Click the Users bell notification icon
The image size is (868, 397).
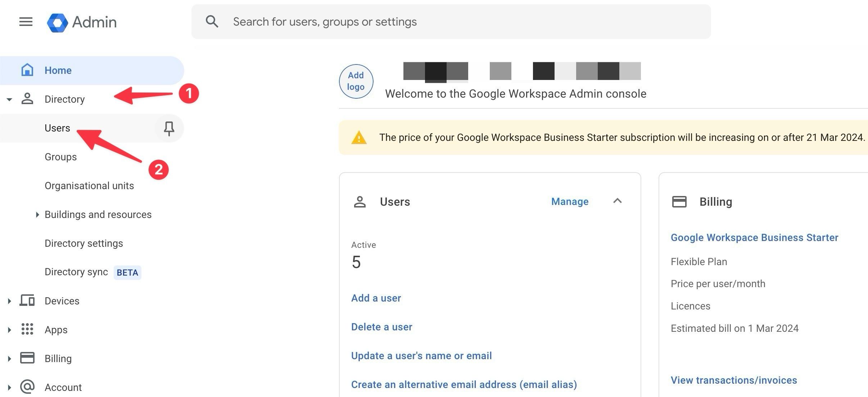pyautogui.click(x=169, y=129)
